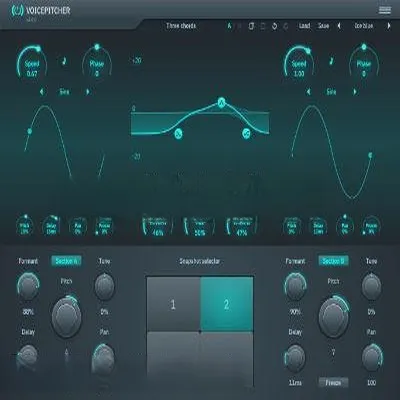Viewport: 400px width, 400px height.
Task: Click the Formant knob in Section A
Action: [28, 286]
